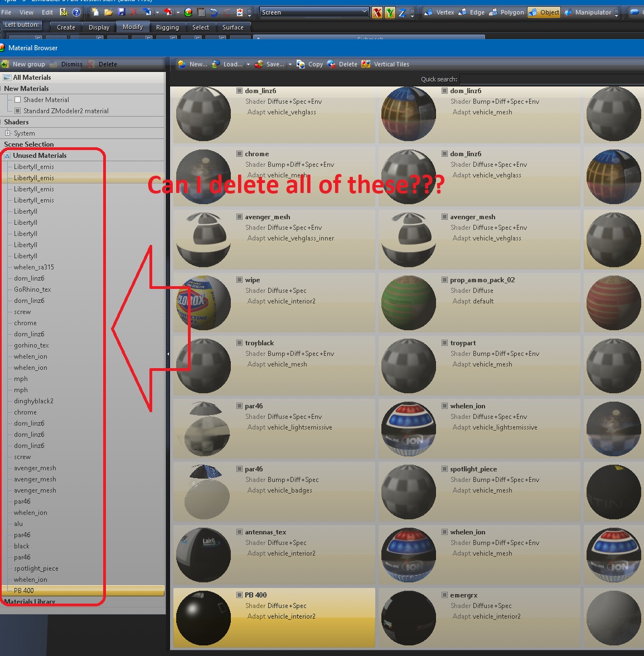Click the help question mark icon
Image resolution: width=644 pixels, height=656 pixels.
(76, 12)
